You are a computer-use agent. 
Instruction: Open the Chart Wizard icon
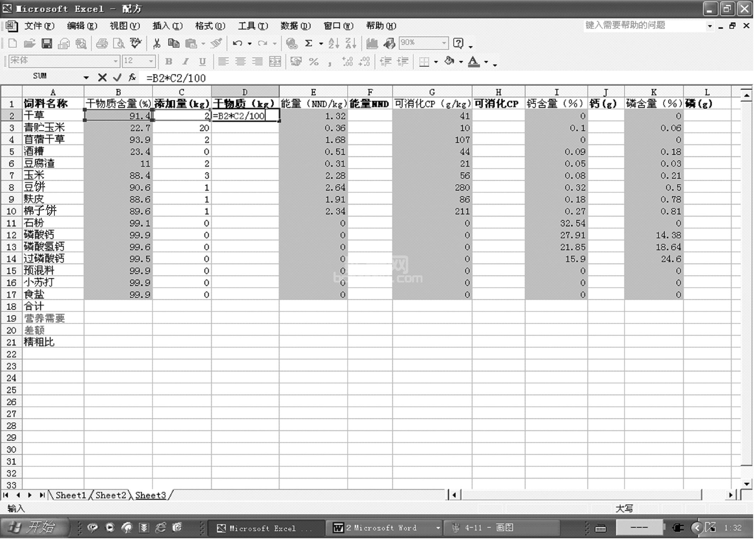[372, 44]
